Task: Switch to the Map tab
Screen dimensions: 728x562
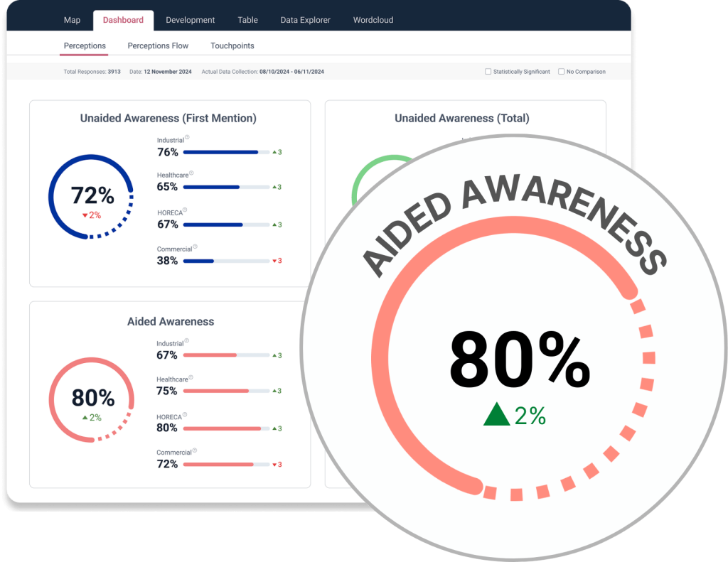Action: tap(72, 20)
